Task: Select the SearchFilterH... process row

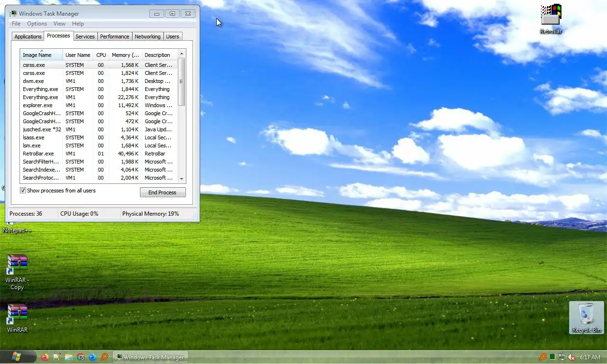Action: [x=99, y=162]
